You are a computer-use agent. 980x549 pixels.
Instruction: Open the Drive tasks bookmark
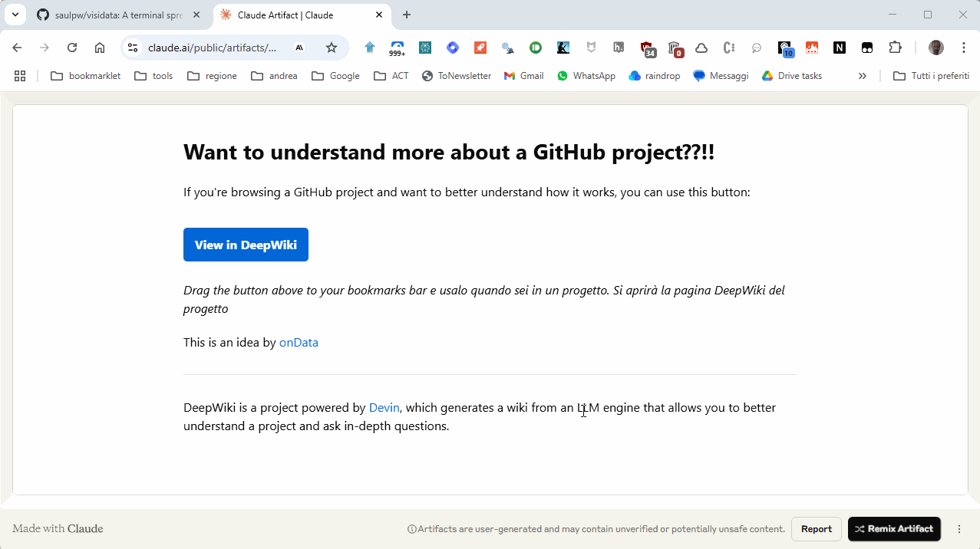(791, 76)
